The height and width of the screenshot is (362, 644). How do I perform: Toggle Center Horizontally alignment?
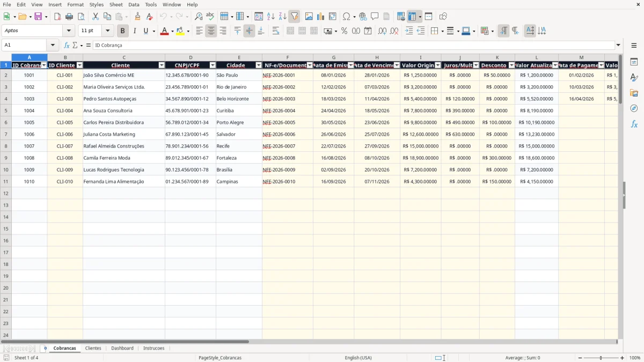[211, 31]
